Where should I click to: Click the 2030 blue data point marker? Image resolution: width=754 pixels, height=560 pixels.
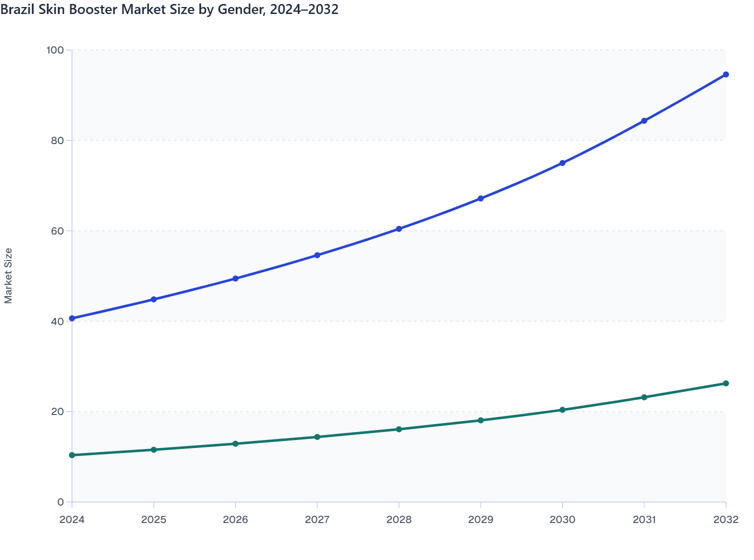click(x=562, y=162)
